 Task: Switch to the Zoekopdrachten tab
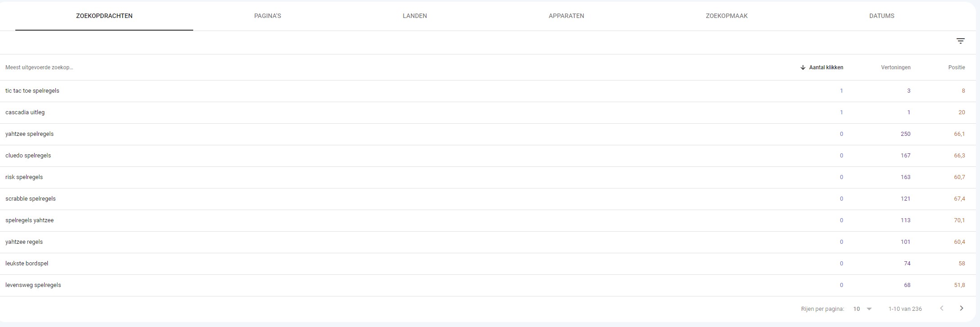pos(104,16)
